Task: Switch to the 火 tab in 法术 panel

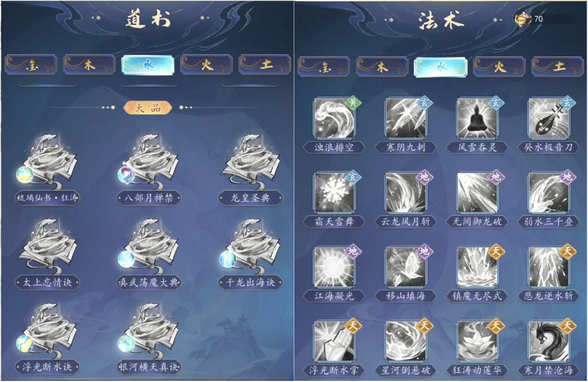Action: (499, 67)
